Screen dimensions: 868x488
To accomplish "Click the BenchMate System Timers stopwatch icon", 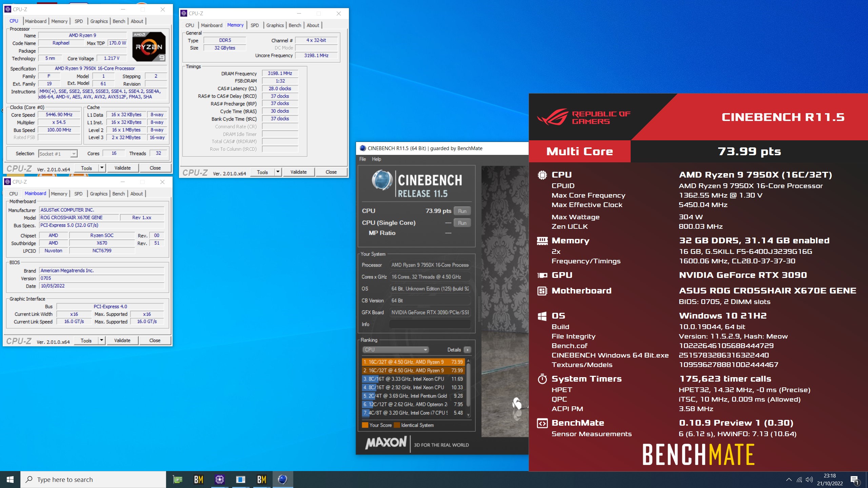I will (542, 379).
